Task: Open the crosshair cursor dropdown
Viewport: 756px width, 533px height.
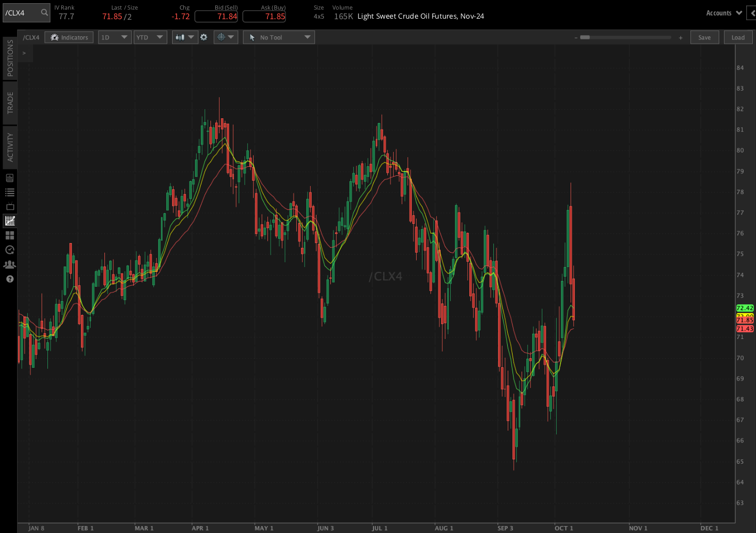Action: click(225, 37)
